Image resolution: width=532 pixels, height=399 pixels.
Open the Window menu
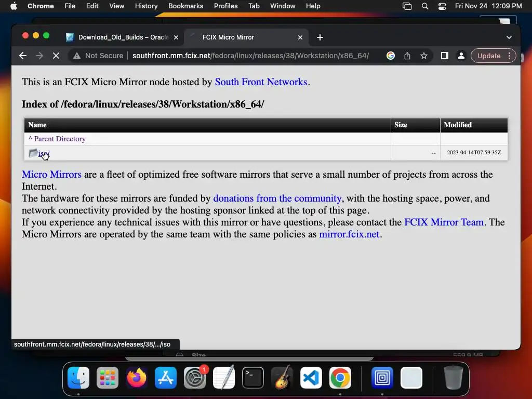[x=283, y=6]
